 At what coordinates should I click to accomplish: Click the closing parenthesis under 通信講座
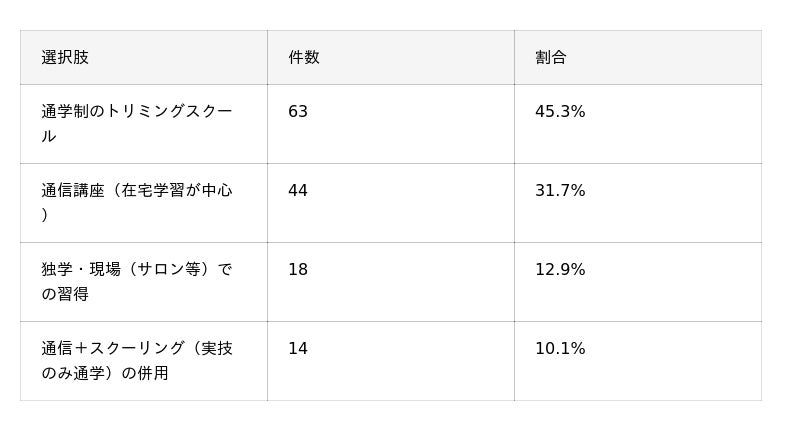45,215
